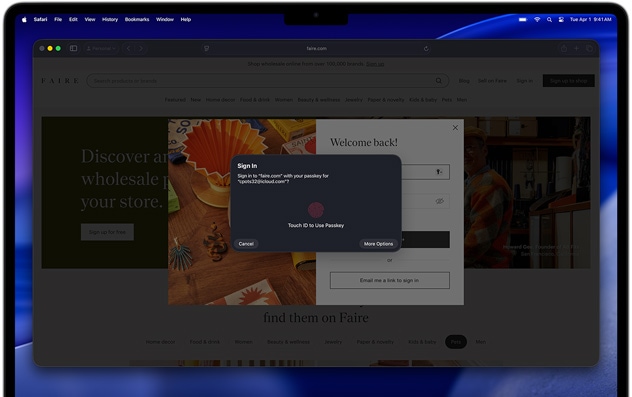This screenshot has width=632, height=397.
Task: Click the More Options button
Action: 378,244
